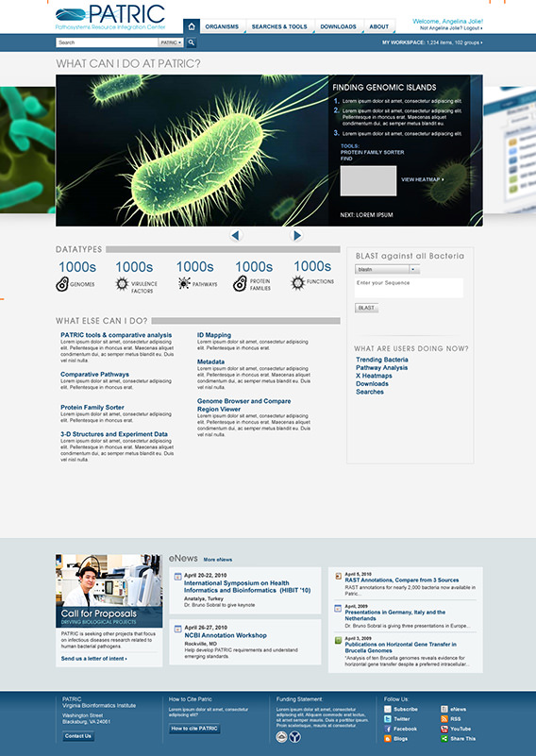Open the PATRIC search scope dropdown
536x756 pixels.
(x=171, y=42)
